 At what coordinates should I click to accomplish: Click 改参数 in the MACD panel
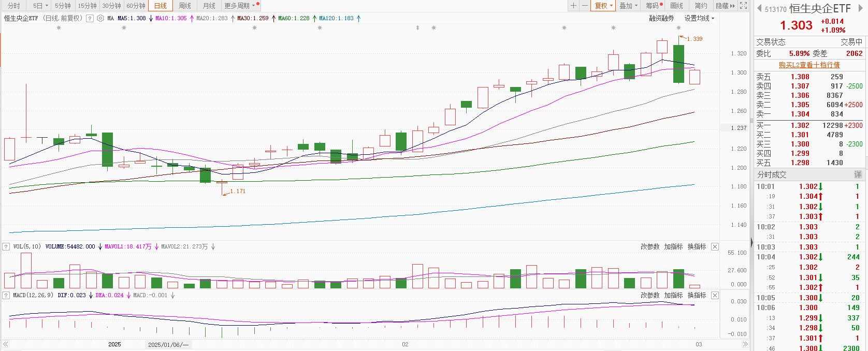coord(649,295)
